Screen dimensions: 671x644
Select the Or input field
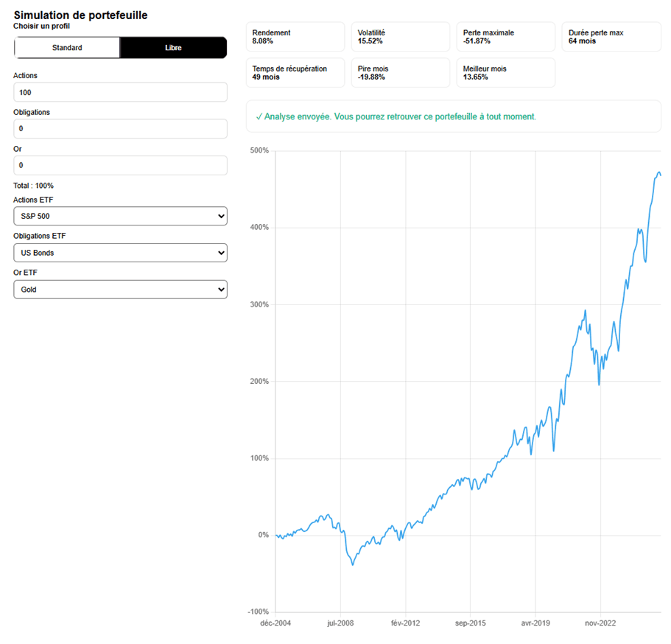pos(120,165)
